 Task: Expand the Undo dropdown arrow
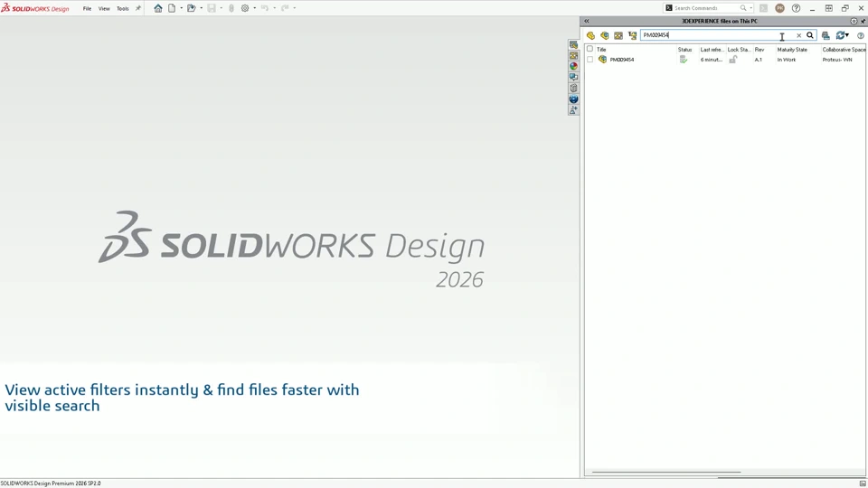tap(275, 8)
